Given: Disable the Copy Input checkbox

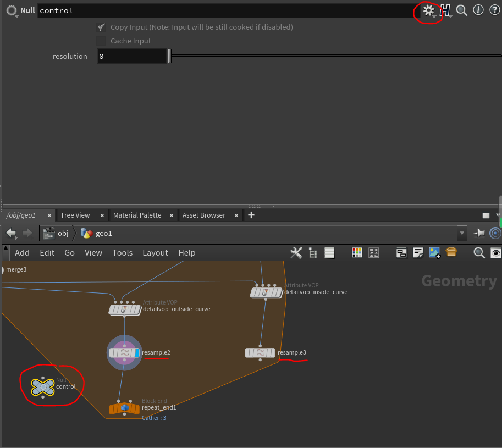Looking at the screenshot, I should click(x=101, y=26).
